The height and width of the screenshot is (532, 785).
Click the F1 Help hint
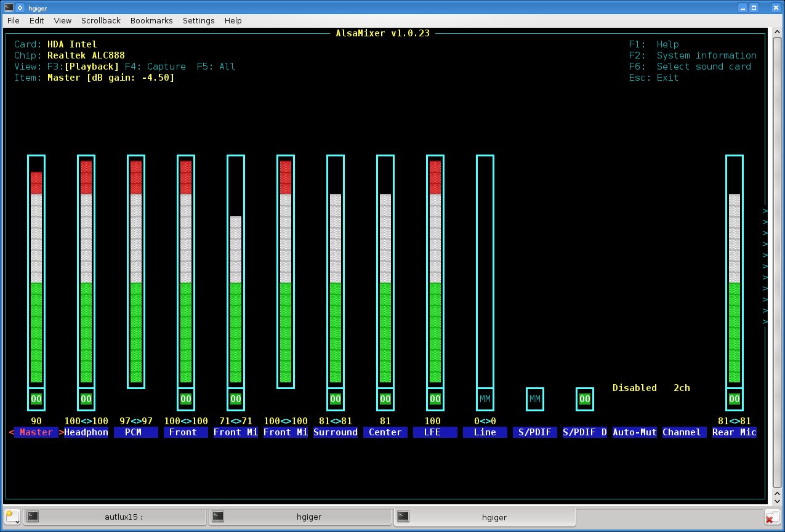point(654,44)
